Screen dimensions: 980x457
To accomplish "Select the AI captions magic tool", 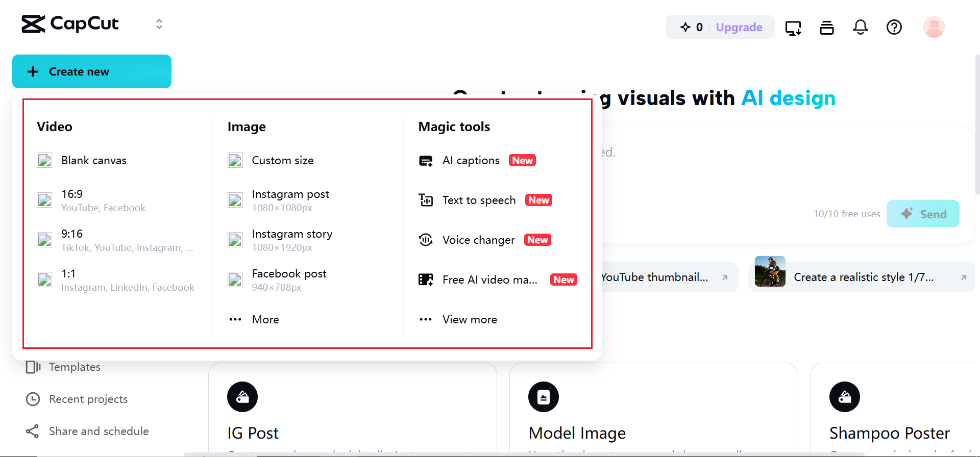I will click(471, 161).
